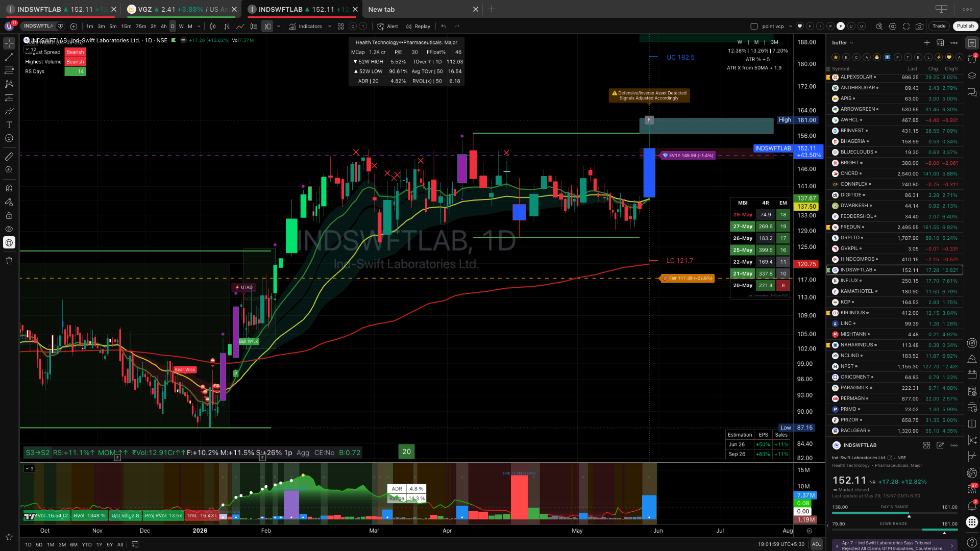Enter fullscreen chart mode
The image size is (980, 551).
pos(906,27)
